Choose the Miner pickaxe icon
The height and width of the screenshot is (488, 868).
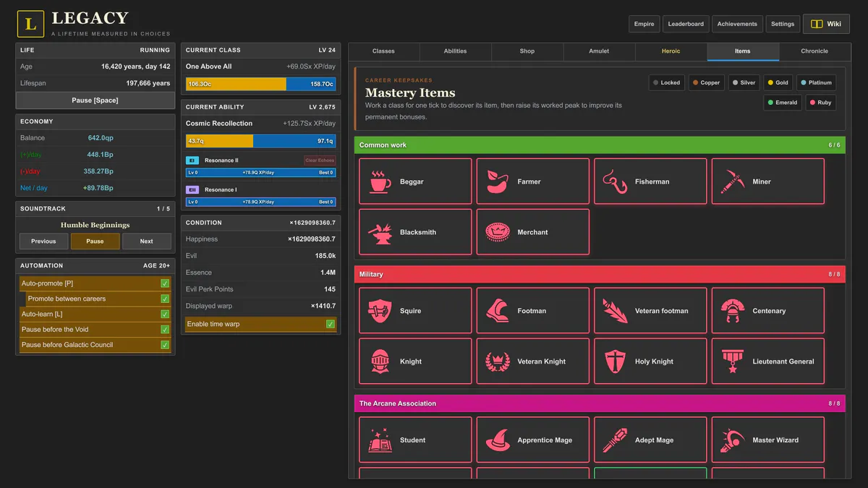[x=733, y=181]
